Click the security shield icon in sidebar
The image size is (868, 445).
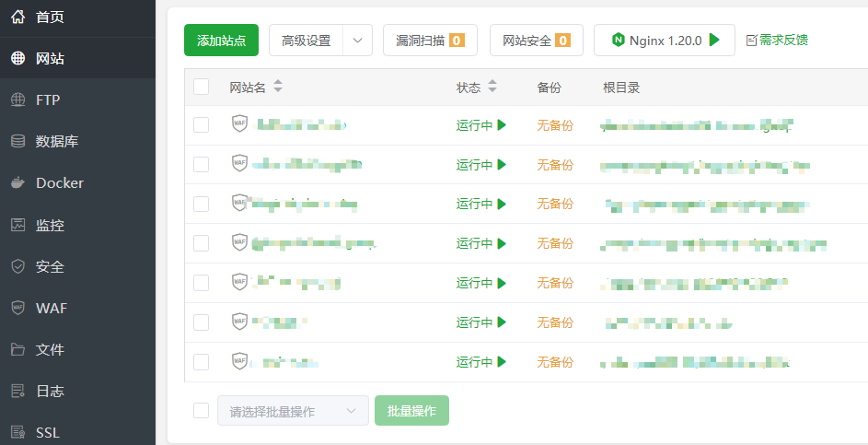coord(17,266)
